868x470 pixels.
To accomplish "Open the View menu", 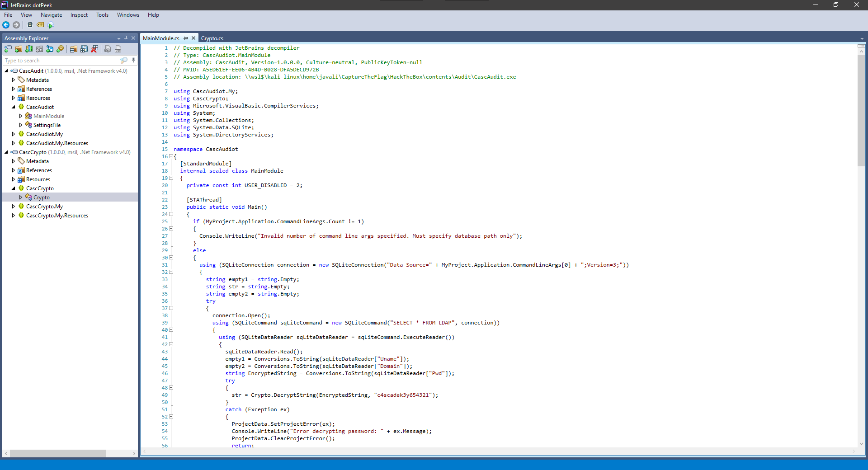I will tap(26, 15).
